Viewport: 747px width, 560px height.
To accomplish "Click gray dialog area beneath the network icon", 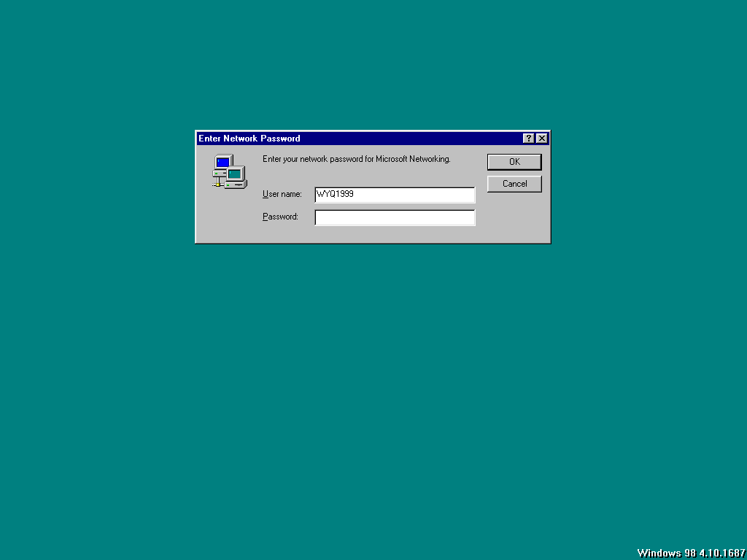I will (230, 214).
